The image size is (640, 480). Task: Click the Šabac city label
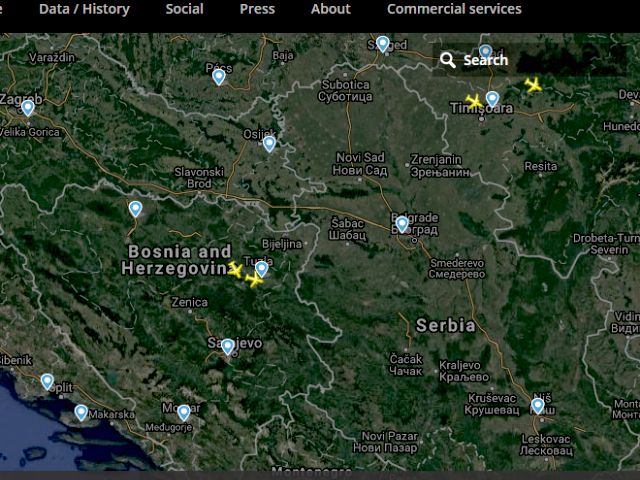(x=347, y=229)
